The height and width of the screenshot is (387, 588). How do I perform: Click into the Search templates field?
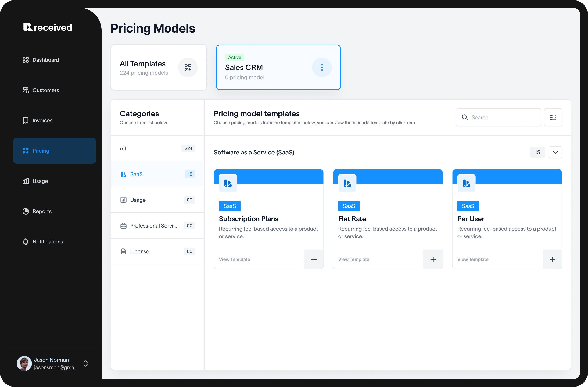pyautogui.click(x=504, y=118)
